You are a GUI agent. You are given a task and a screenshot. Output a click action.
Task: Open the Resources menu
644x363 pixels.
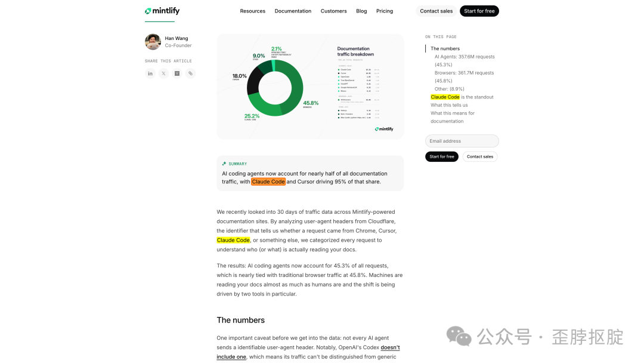(252, 11)
